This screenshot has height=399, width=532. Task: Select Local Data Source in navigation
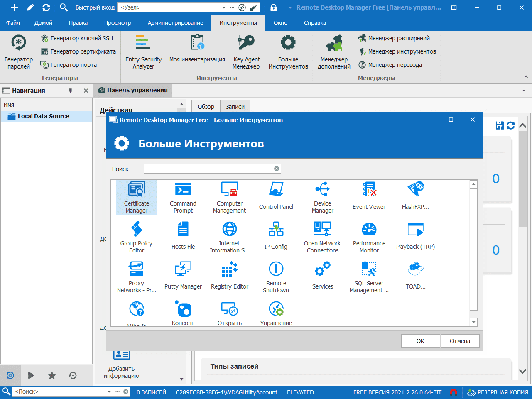click(47, 116)
